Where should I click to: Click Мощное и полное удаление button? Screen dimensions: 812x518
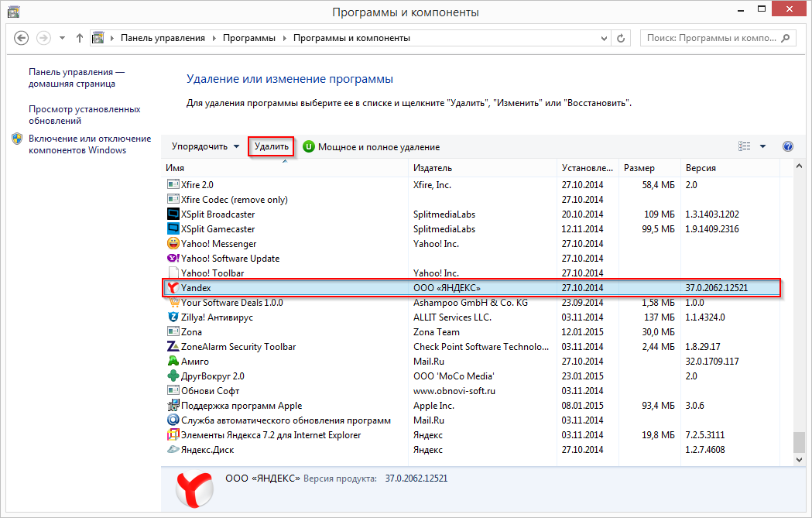[371, 146]
